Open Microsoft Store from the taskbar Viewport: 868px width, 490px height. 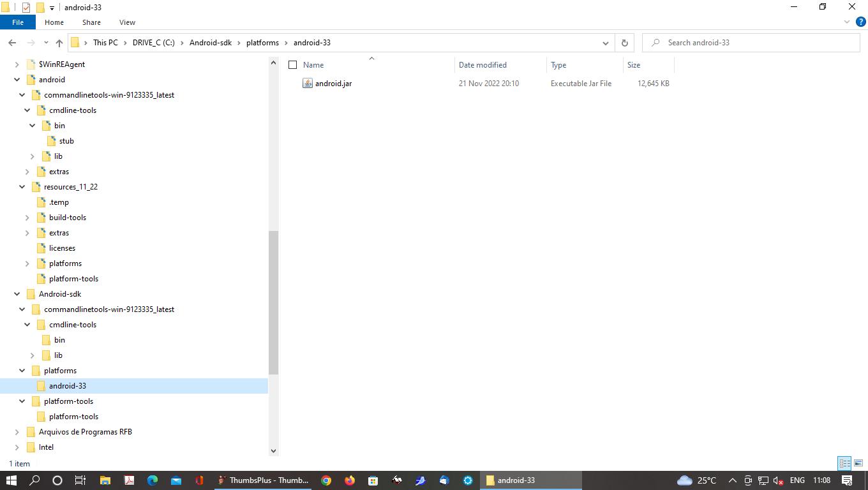coord(373,480)
